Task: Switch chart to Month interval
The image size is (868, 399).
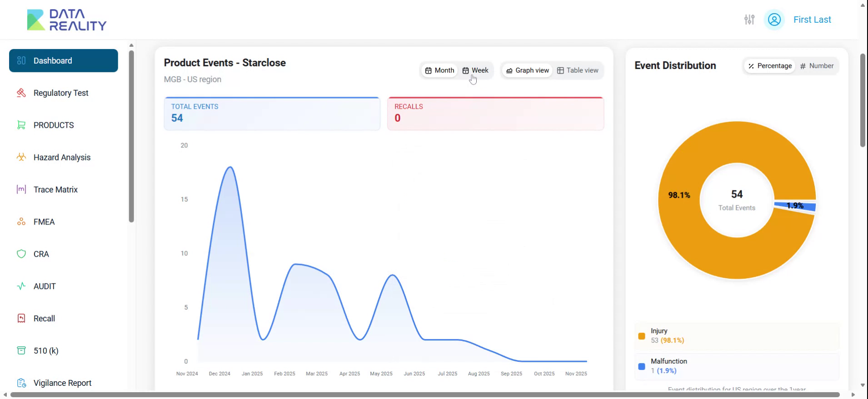Action: point(439,70)
